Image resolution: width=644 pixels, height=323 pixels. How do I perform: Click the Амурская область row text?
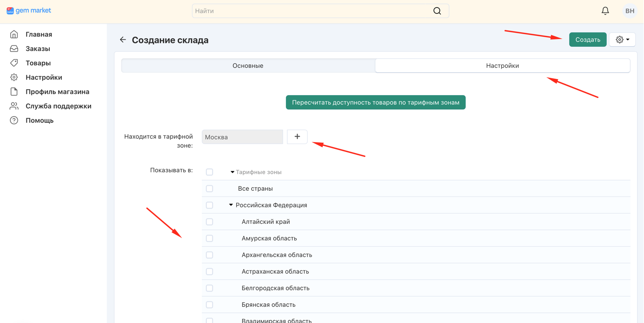click(269, 238)
